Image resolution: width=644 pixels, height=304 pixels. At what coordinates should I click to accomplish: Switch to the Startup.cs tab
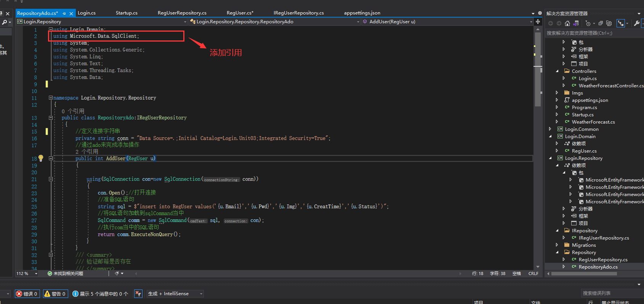tap(127, 13)
